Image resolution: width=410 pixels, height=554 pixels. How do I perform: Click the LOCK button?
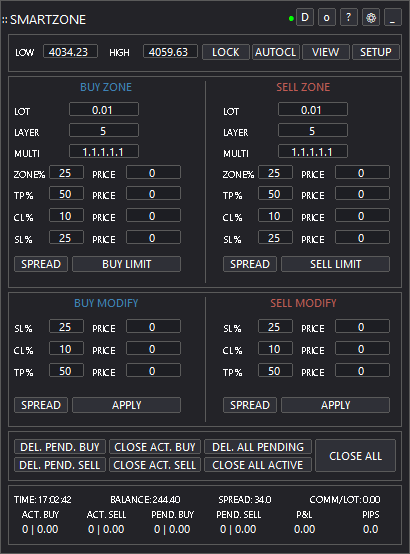coord(226,52)
